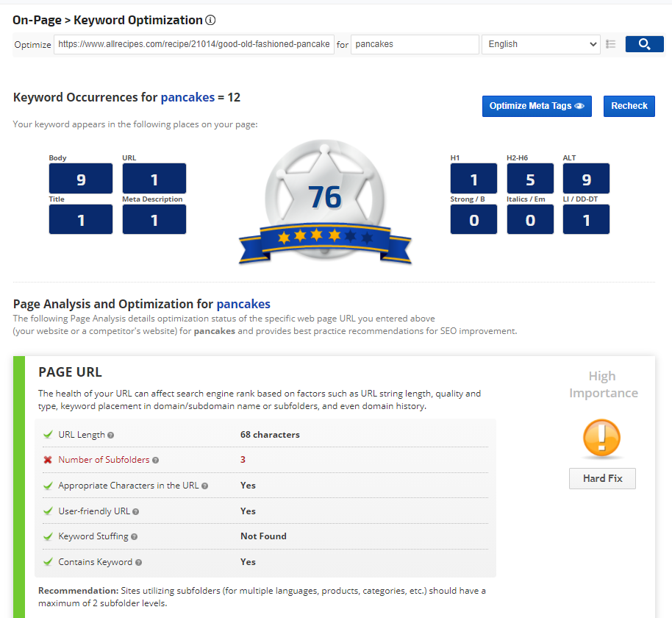Click help icon beside Number of Subfolders
This screenshot has width=672, height=618.
pos(155,460)
